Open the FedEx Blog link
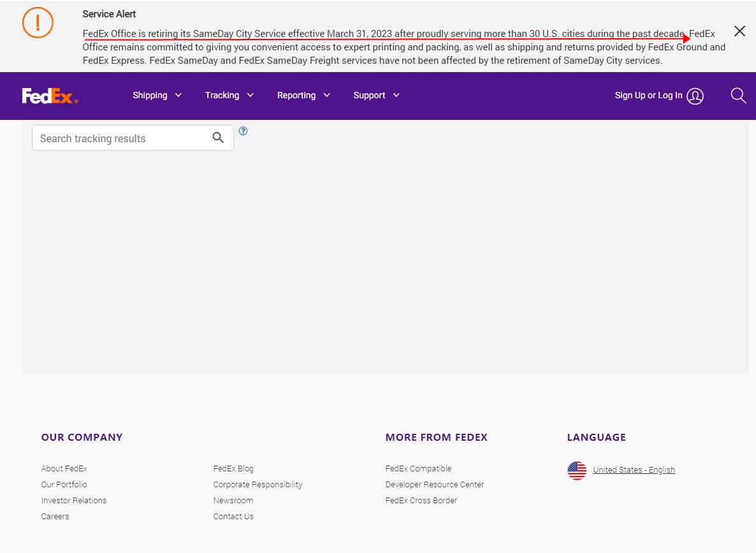The height and width of the screenshot is (553, 756). (x=233, y=469)
